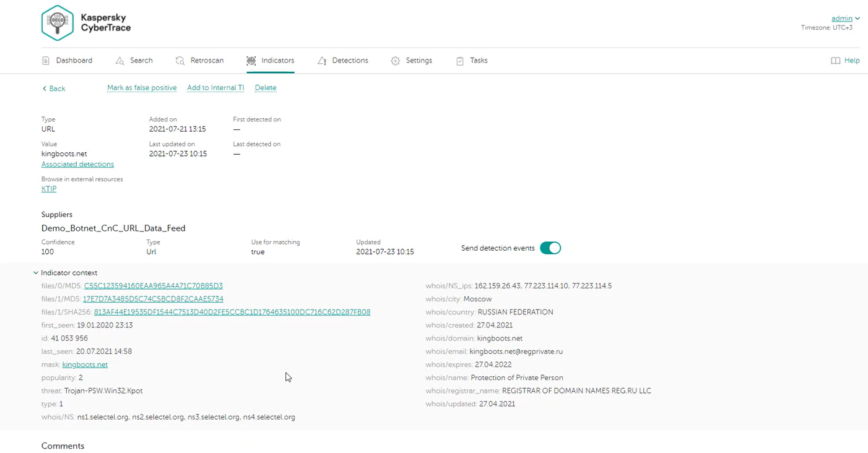
Task: Click the first_seen date 19.01.2020 23:13
Action: (104, 325)
